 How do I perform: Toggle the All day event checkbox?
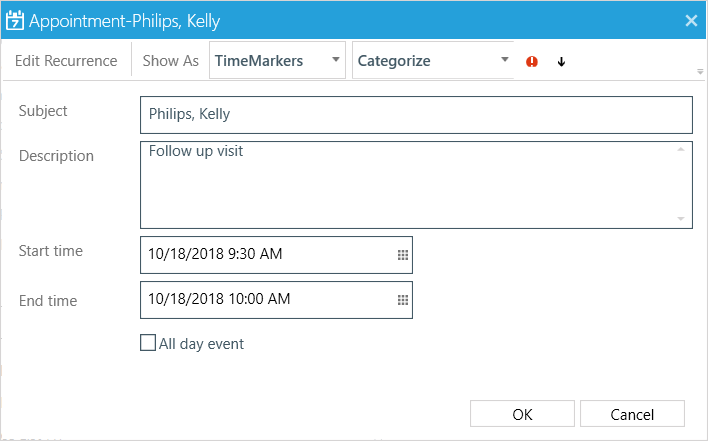(x=148, y=343)
